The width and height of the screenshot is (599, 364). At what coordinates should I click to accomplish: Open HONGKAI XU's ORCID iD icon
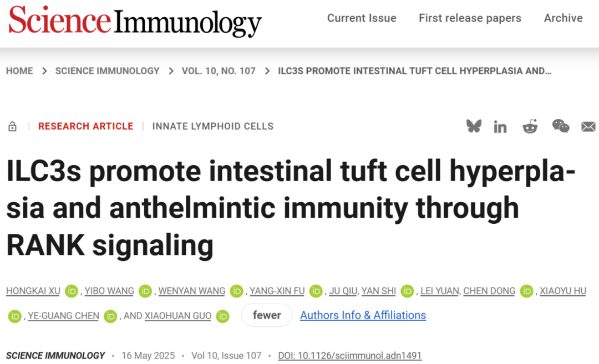71,291
